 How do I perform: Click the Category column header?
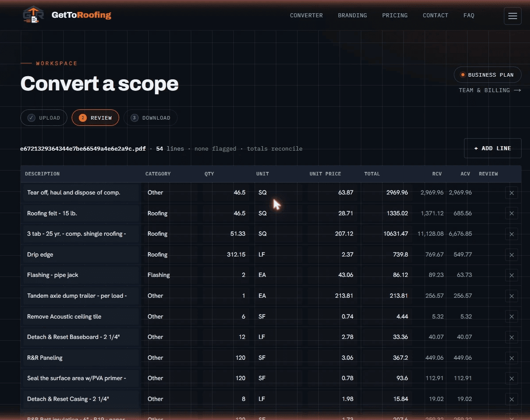(158, 174)
